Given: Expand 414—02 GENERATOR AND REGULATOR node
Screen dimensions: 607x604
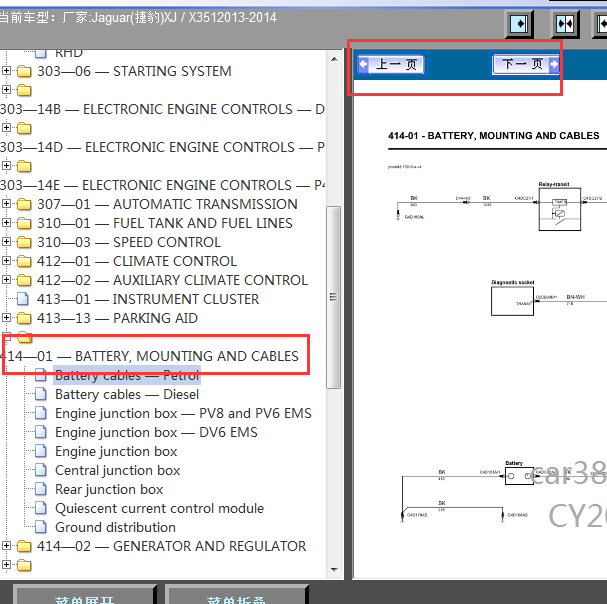Looking at the screenshot, I should click(6, 546).
